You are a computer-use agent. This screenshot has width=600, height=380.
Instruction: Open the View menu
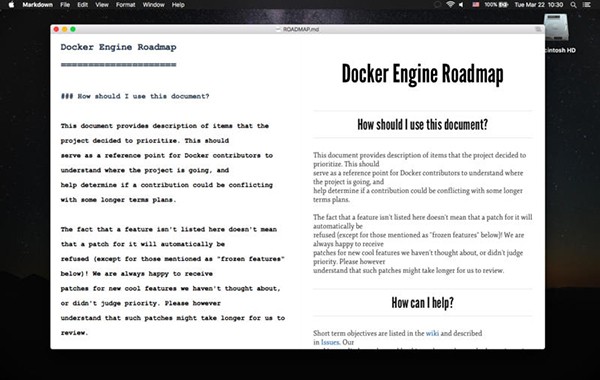(x=102, y=5)
